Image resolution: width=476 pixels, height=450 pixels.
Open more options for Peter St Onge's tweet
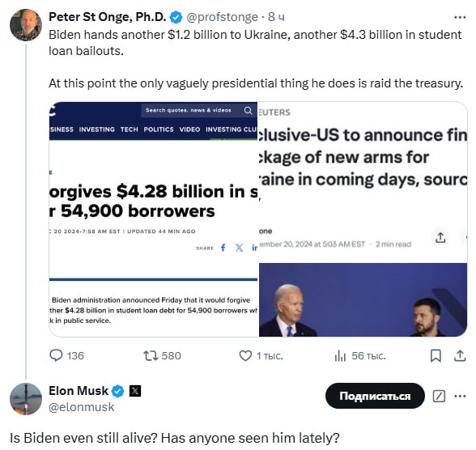(x=460, y=17)
